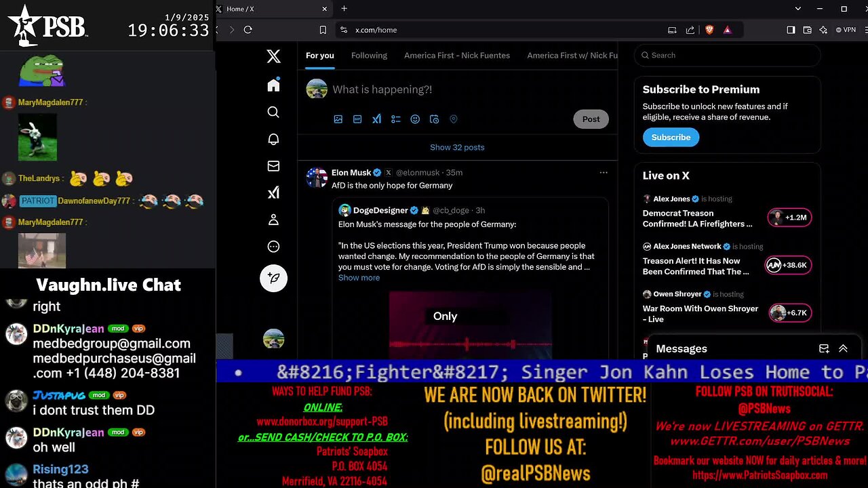This screenshot has width=868, height=488.
Task: Open Grok from the sidebar
Action: pos(273,193)
